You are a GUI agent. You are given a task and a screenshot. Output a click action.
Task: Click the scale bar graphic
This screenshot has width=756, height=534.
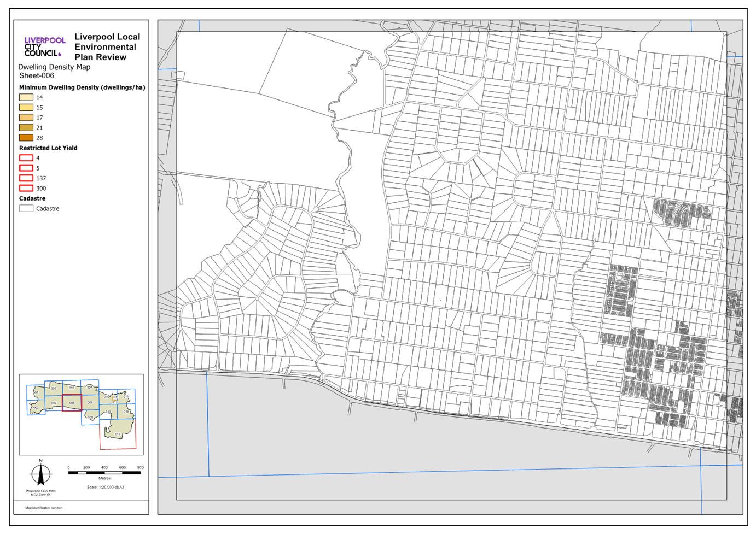point(104,473)
